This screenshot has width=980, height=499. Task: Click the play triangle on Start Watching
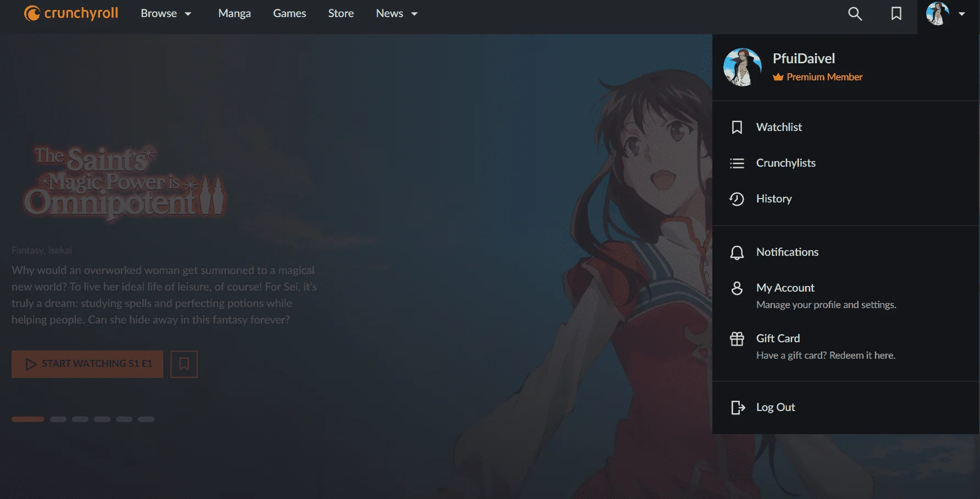tap(31, 364)
